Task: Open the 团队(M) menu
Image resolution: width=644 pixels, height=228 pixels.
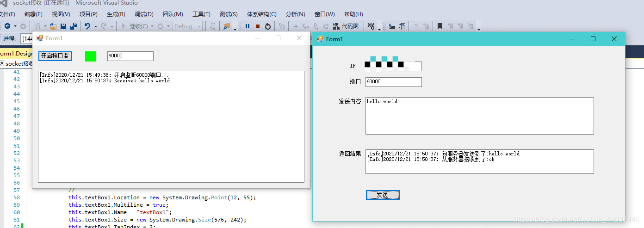Action: click(173, 14)
